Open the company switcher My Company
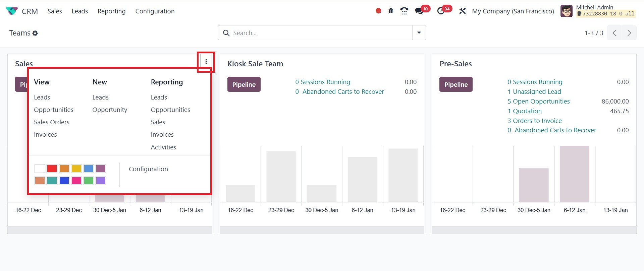This screenshot has height=271, width=644. click(x=513, y=11)
